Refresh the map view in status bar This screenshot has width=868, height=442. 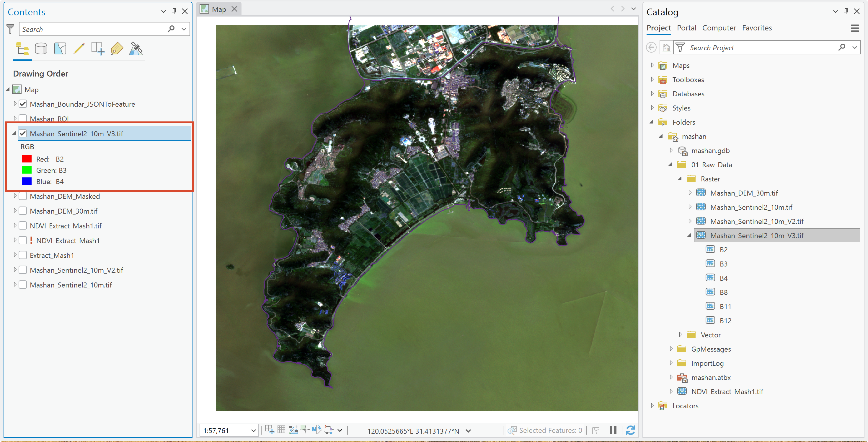[x=630, y=430]
